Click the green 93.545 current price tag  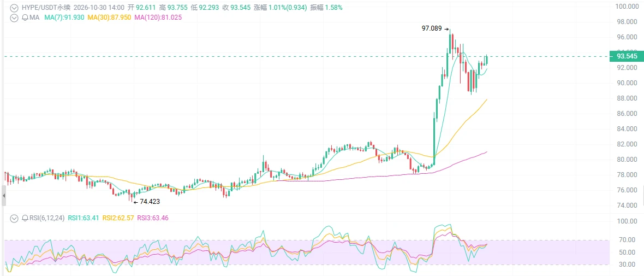(x=627, y=56)
